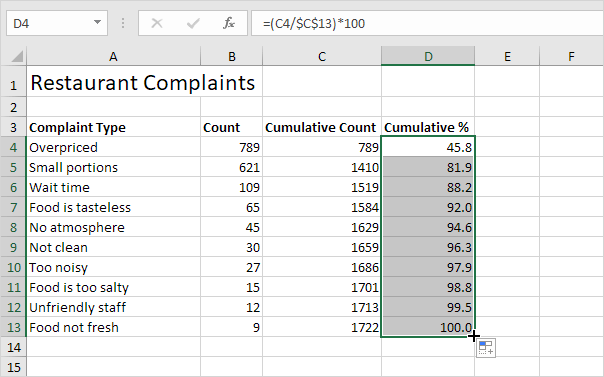Click the cumulative percent cell 81.9
The image size is (604, 377).
428,167
